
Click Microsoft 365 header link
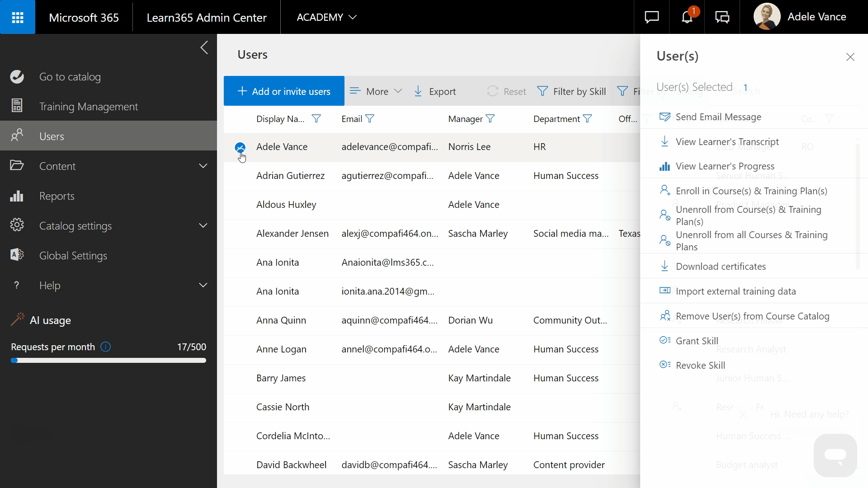click(84, 17)
